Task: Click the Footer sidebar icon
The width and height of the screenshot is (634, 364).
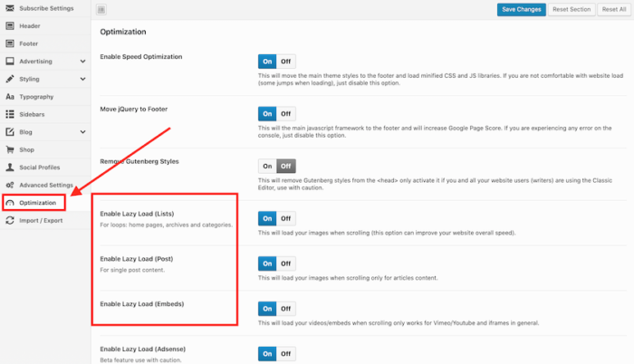Action: coord(10,43)
